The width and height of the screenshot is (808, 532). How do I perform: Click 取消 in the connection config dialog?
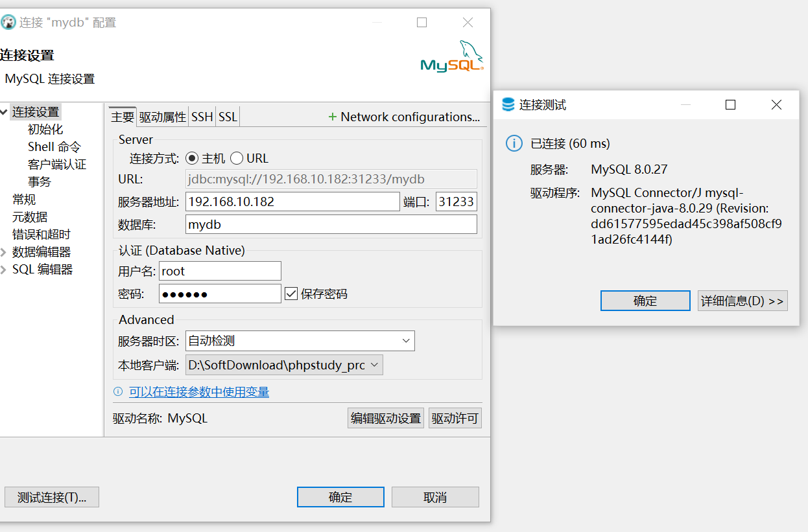435,497
